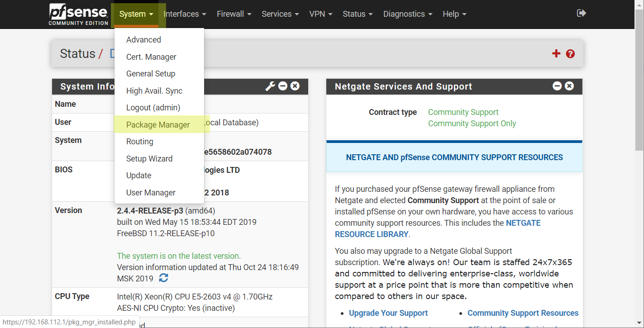Open the Diagnostics dropdown menu
Viewport: 644px width, 328px height.
click(408, 14)
